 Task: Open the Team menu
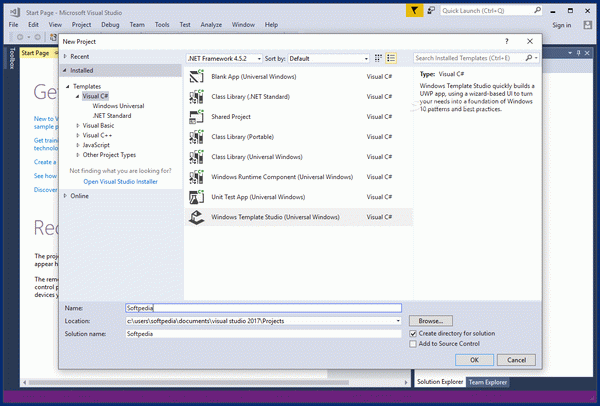coord(137,24)
